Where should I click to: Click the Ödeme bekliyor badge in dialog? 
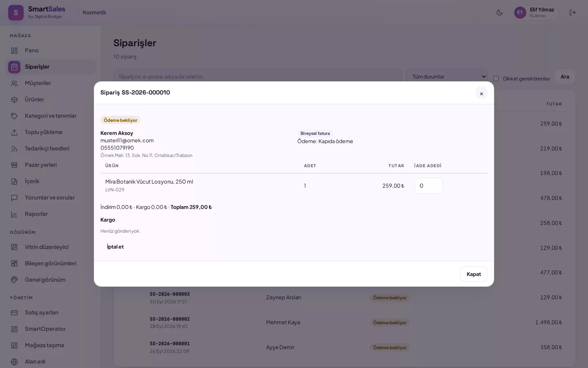tap(120, 120)
